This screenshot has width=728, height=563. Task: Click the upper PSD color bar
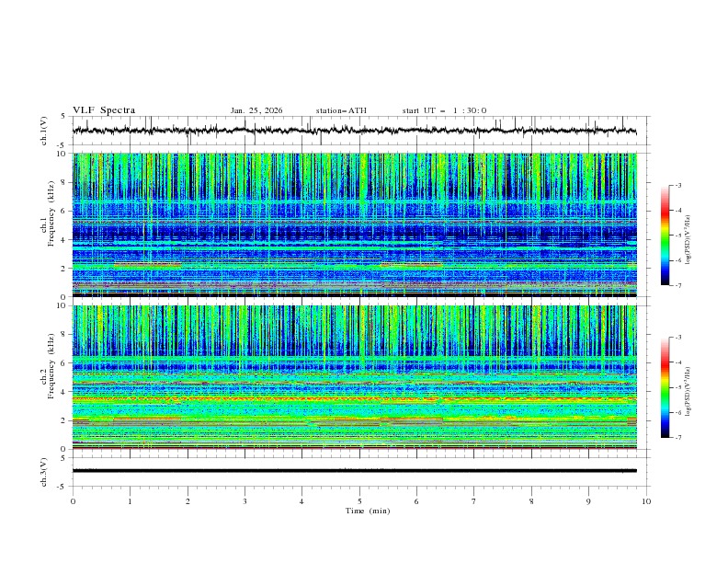(665, 236)
